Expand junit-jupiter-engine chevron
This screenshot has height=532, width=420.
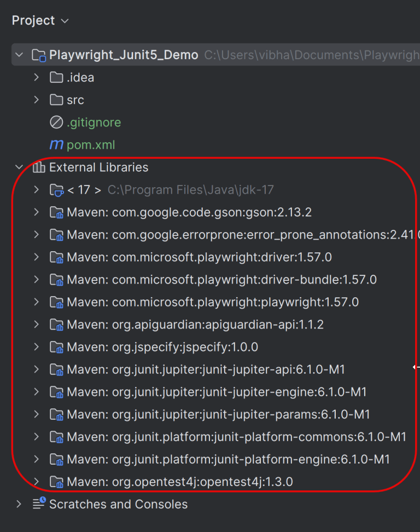(x=37, y=391)
